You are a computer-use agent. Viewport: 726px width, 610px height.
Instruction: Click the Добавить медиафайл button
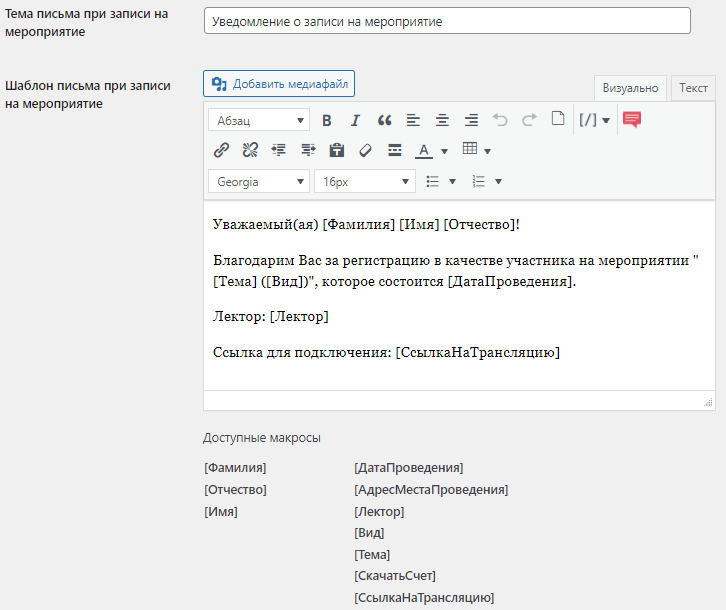pos(279,84)
